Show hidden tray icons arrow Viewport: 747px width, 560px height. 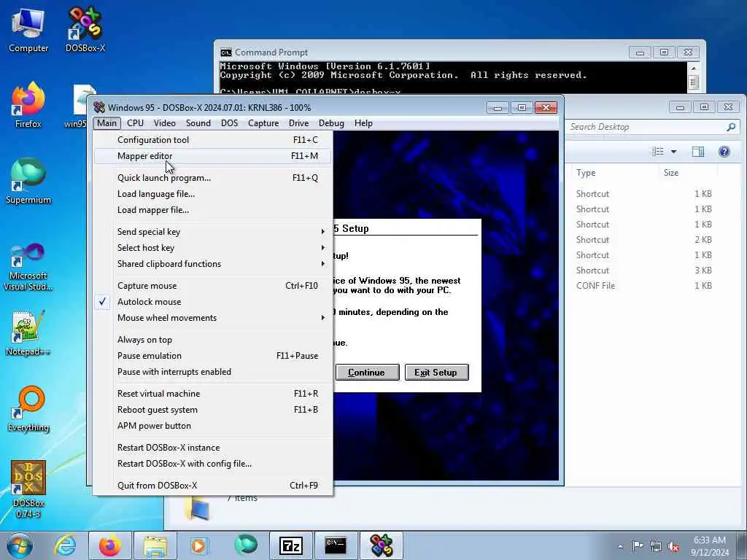point(620,547)
